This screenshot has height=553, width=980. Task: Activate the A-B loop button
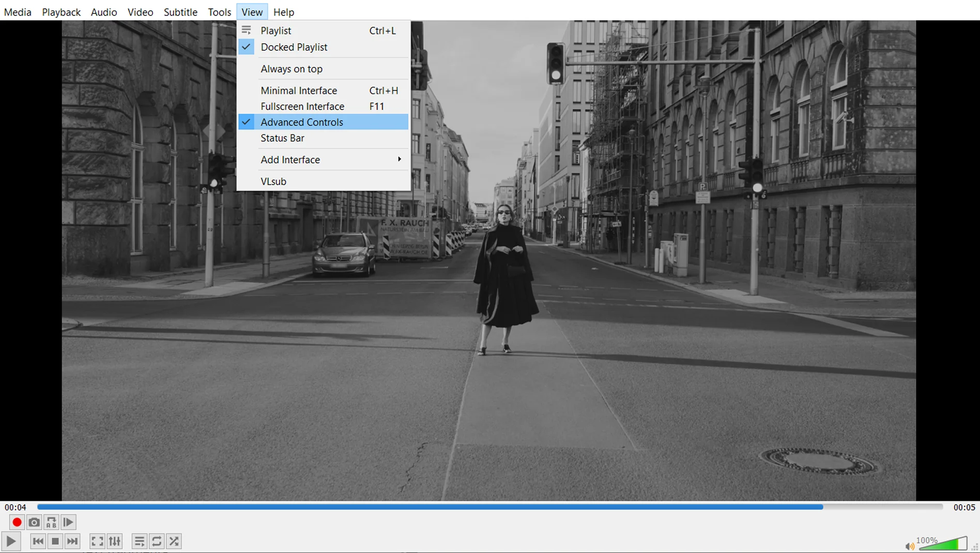tap(51, 523)
